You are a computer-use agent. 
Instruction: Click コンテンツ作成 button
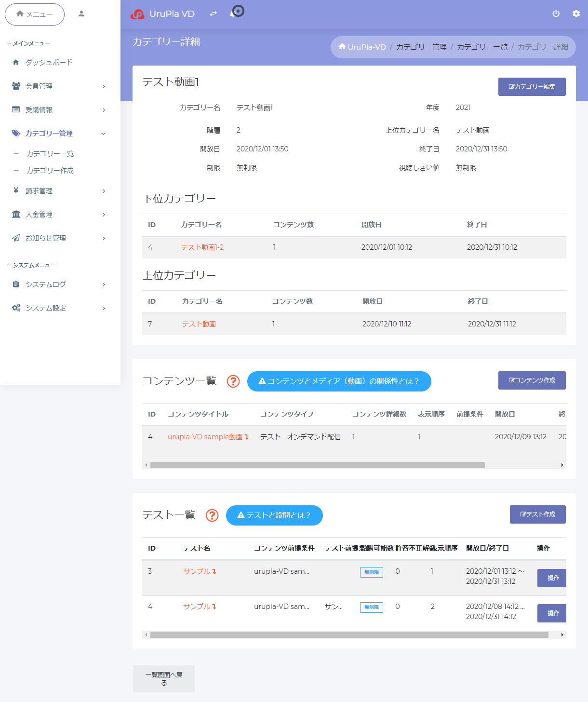click(532, 380)
